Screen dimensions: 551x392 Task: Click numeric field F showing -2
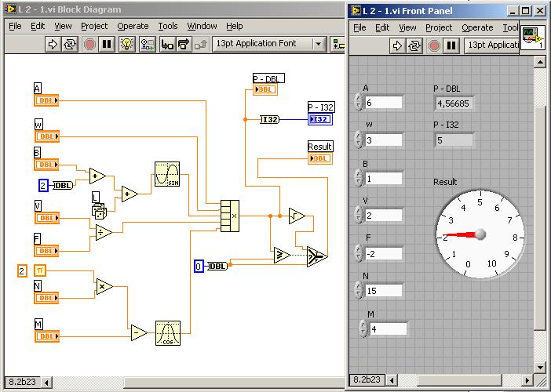[x=383, y=254]
